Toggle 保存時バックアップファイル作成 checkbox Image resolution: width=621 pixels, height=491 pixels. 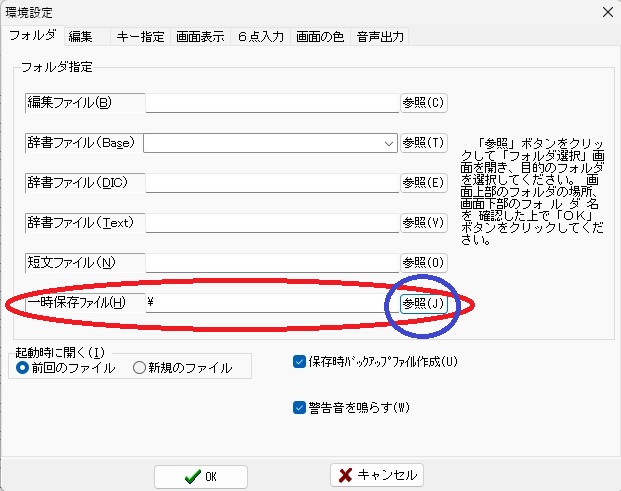point(299,362)
